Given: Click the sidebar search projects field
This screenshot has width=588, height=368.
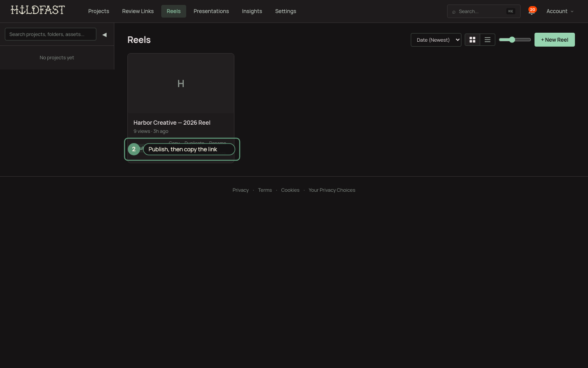Looking at the screenshot, I should pyautogui.click(x=51, y=34).
